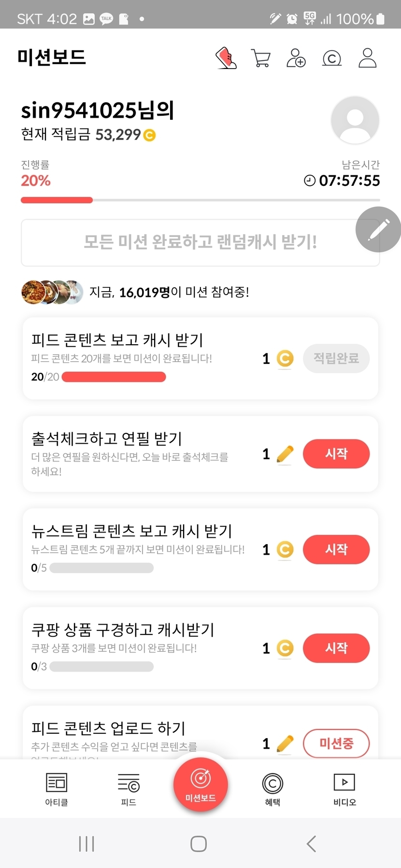Image resolution: width=401 pixels, height=868 pixels.
Task: Open the 아티클 tab
Action: pos(57,789)
